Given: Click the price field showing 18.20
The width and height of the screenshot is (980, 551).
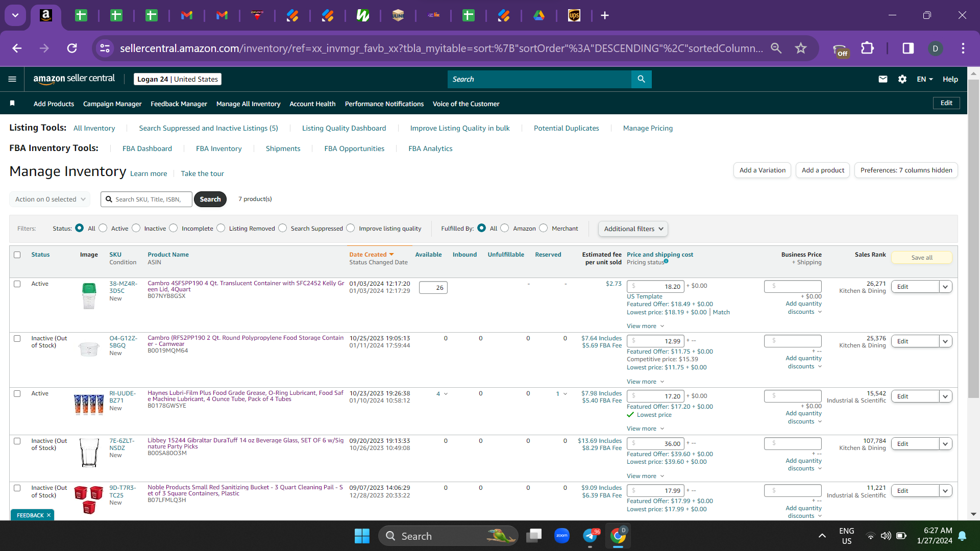Looking at the screenshot, I should [x=655, y=287].
